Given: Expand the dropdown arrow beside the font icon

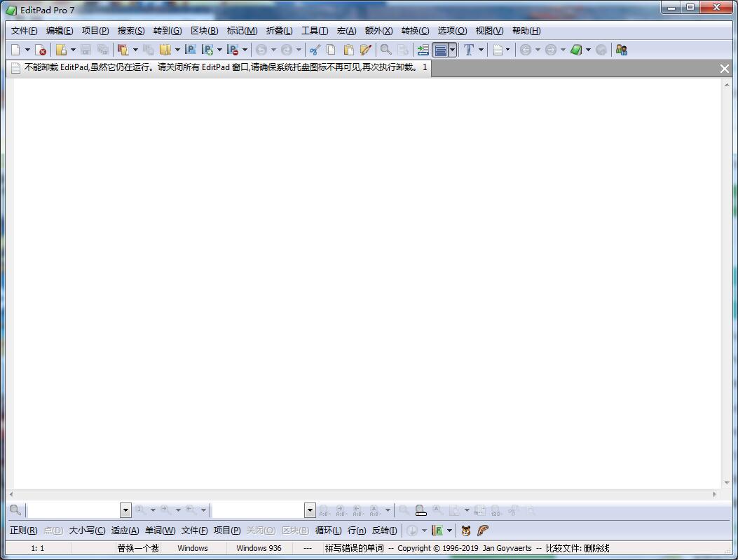Looking at the screenshot, I should point(481,50).
